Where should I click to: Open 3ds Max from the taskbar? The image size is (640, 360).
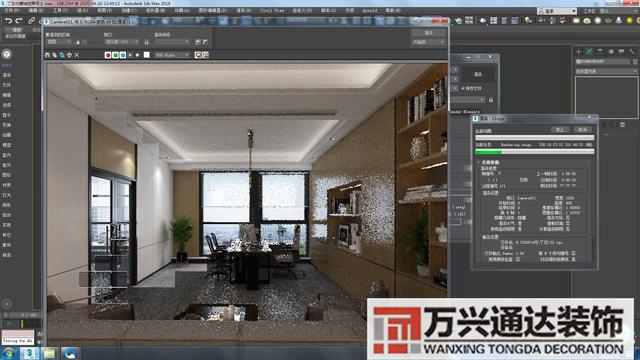coord(29,353)
